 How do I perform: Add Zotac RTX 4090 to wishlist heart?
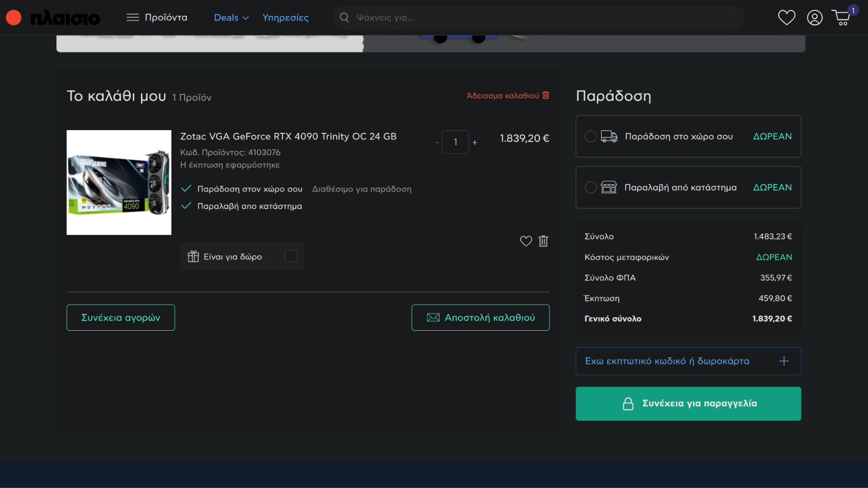526,241
